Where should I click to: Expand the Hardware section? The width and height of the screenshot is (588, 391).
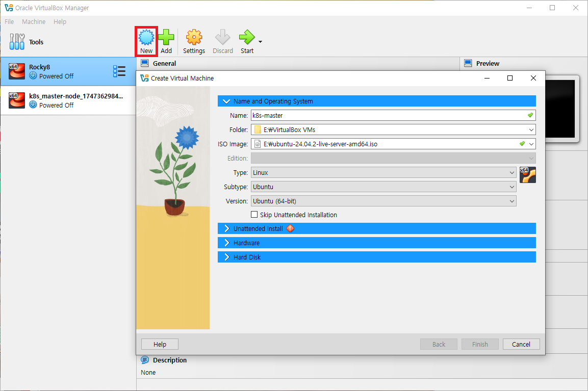coord(376,243)
